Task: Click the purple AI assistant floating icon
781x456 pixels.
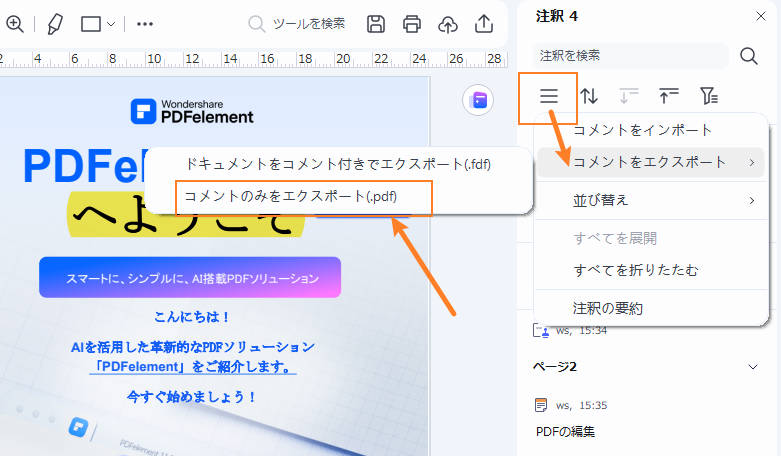Action: click(x=478, y=100)
